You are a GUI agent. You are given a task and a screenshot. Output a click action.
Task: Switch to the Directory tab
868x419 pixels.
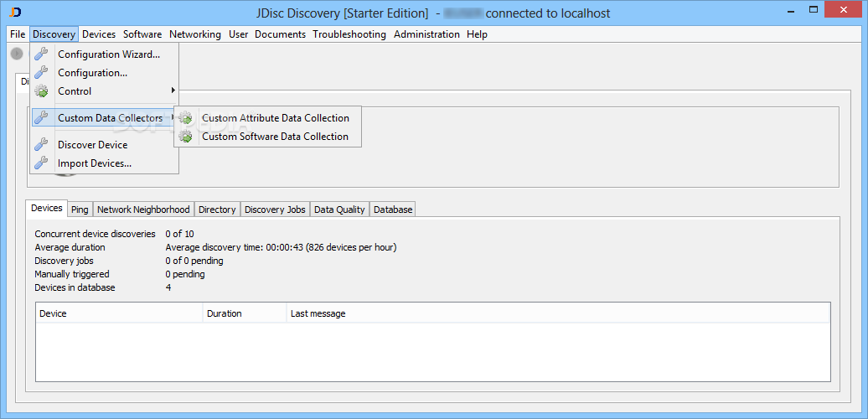pyautogui.click(x=217, y=209)
